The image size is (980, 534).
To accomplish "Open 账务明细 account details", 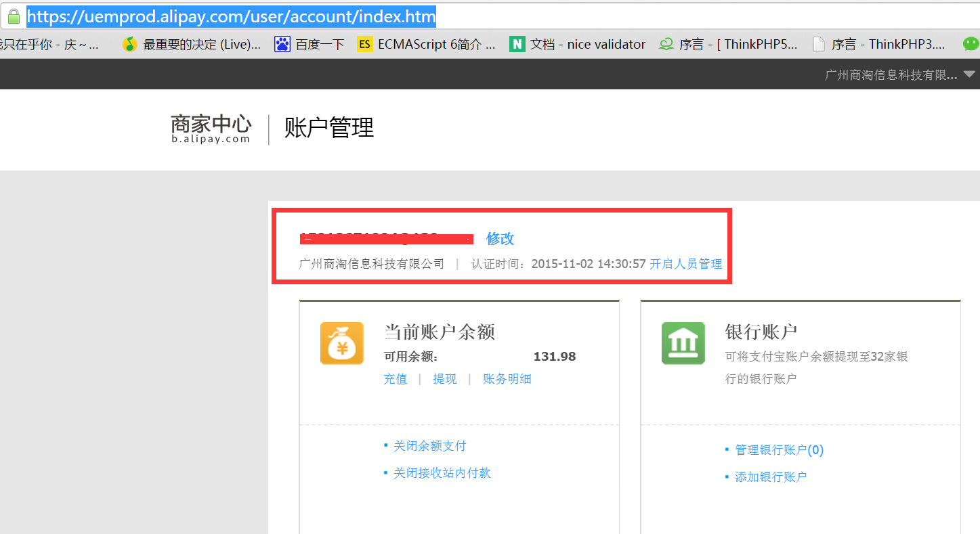I will coord(507,379).
